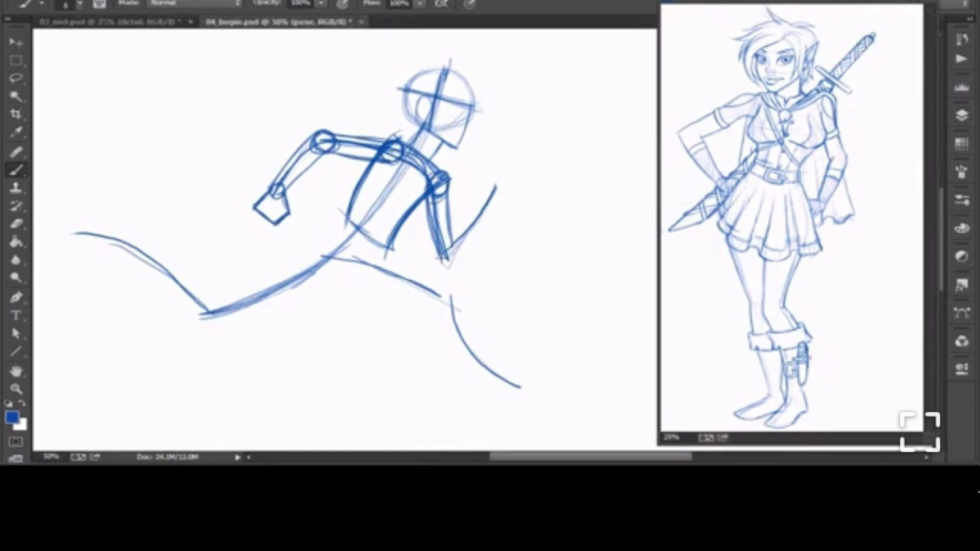Open the Color palette panel icon
Viewport: 980px width, 551px height.
click(962, 228)
